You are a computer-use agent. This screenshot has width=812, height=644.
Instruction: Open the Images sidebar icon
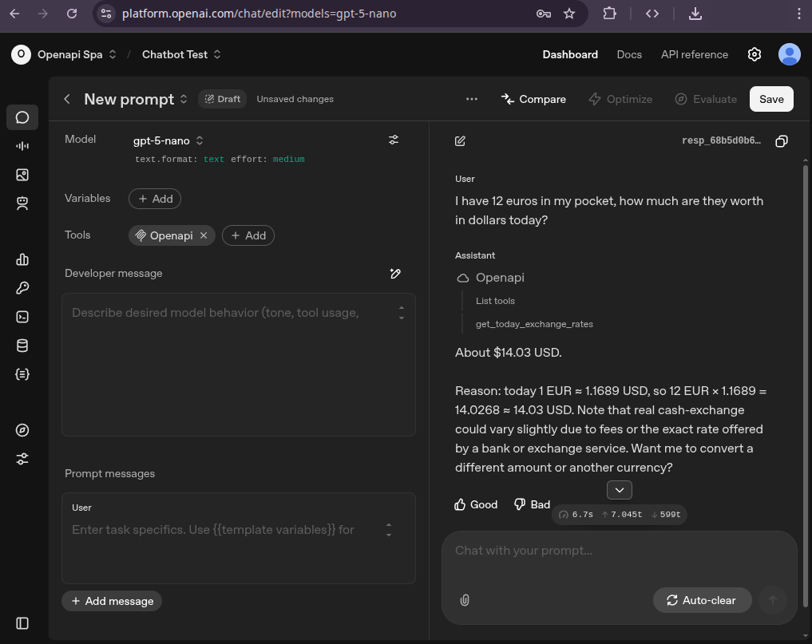[22, 175]
